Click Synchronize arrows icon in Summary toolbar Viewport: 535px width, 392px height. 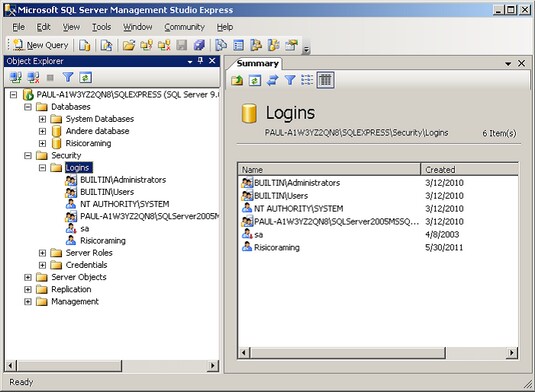pos(272,81)
